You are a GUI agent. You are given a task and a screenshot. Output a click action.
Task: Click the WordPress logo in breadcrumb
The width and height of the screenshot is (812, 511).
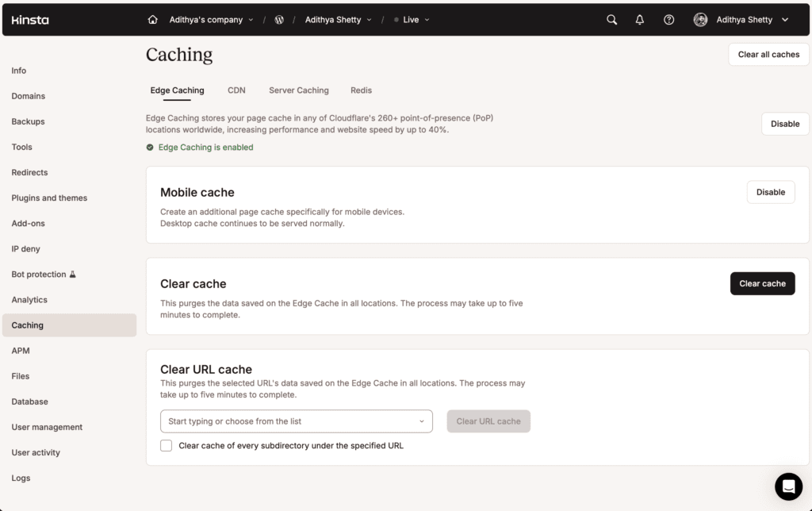point(279,20)
